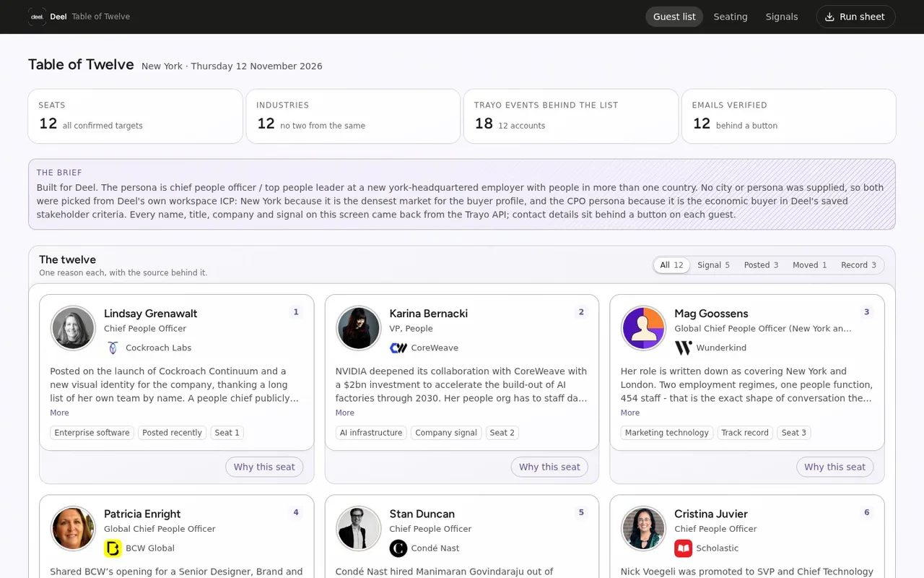Viewport: 924px width, 578px height.
Task: Click the Deel logo icon in header
Action: (37, 17)
